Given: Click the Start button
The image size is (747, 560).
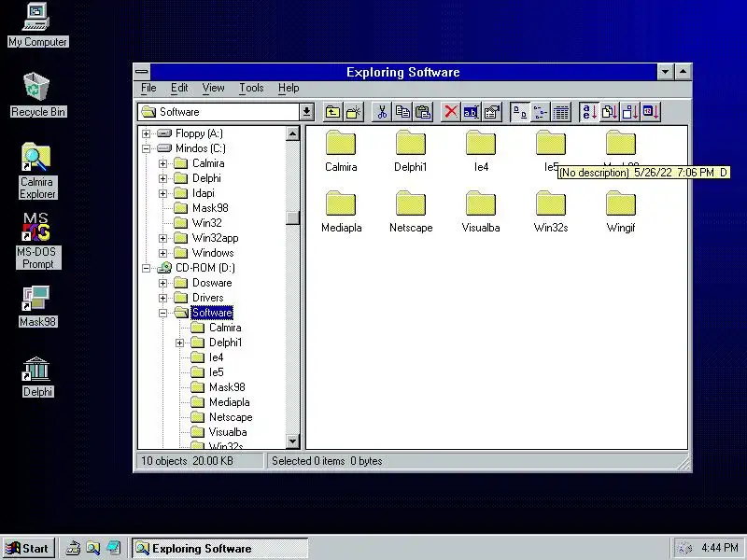Looking at the screenshot, I should point(29,549).
